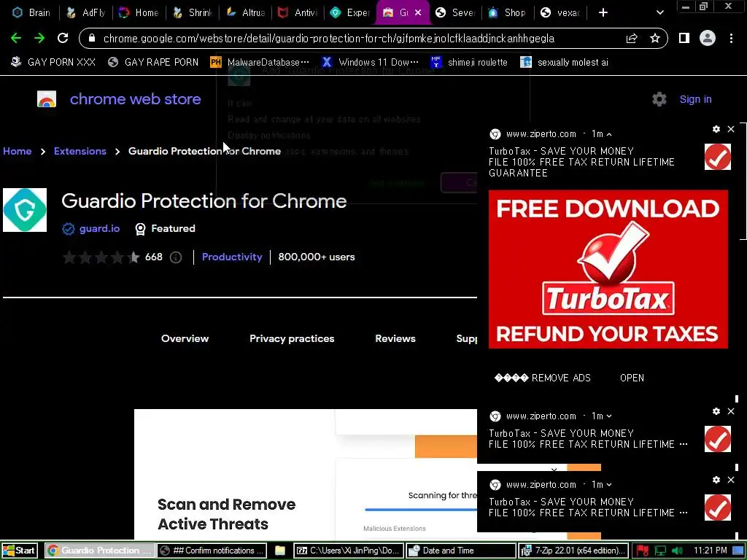747x560 pixels.
Task: Open Chrome three-dot menu
Action: tap(731, 39)
